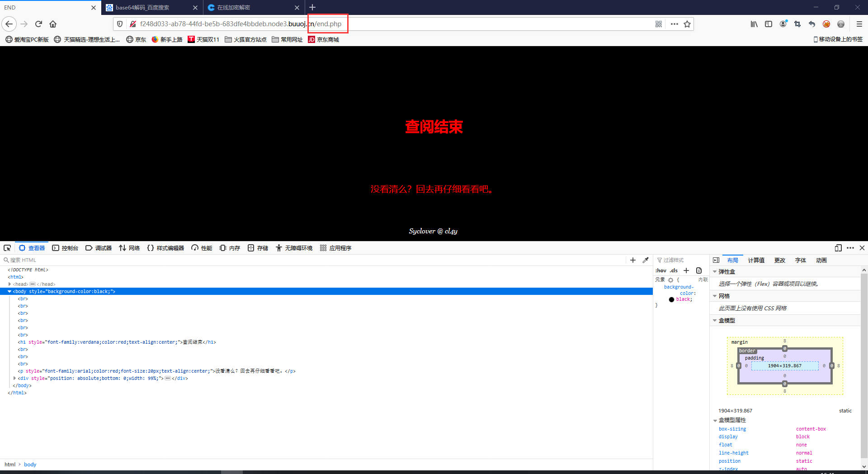Screen dimensions: 868x474
Task: Open the 天猫双11 bookmark
Action: click(203, 39)
